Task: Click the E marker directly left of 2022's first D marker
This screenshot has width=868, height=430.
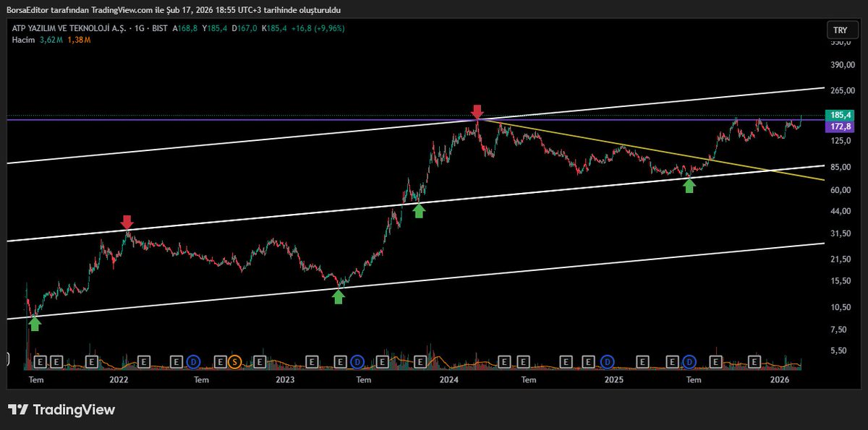Action: (x=177, y=361)
